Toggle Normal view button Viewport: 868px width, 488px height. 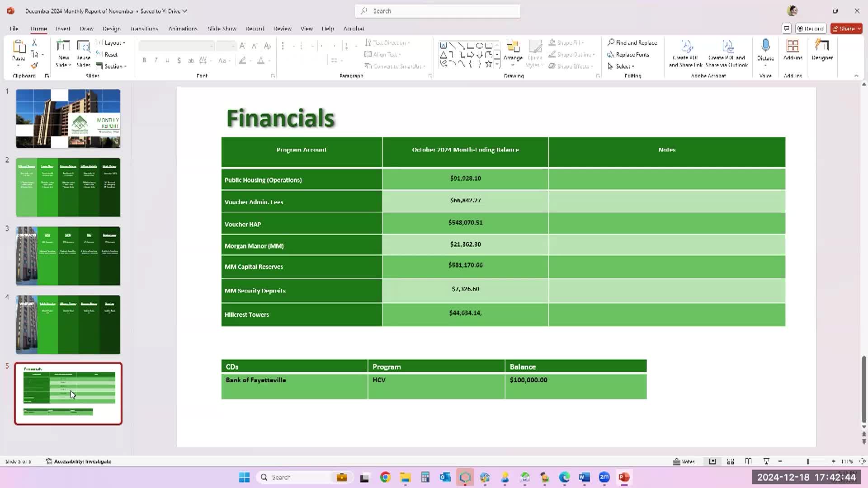point(712,461)
